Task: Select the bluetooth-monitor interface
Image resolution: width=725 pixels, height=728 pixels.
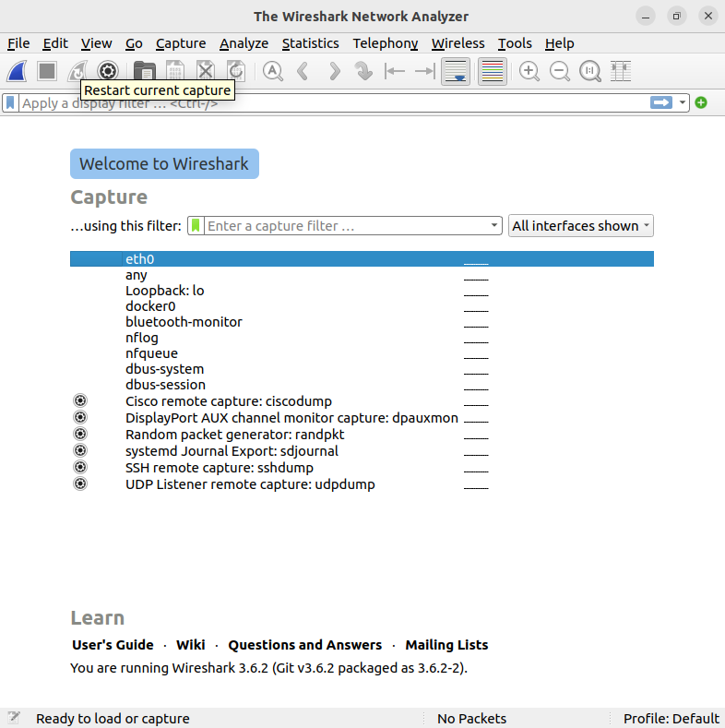Action: pyautogui.click(x=362, y=322)
